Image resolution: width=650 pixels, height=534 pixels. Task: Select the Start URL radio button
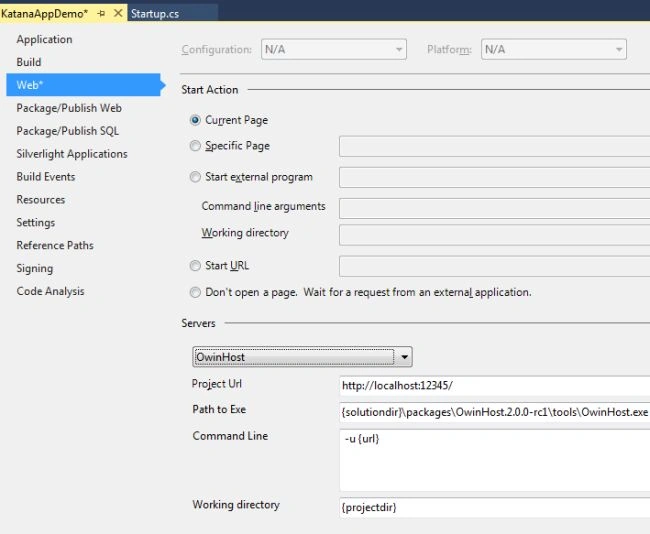click(195, 266)
